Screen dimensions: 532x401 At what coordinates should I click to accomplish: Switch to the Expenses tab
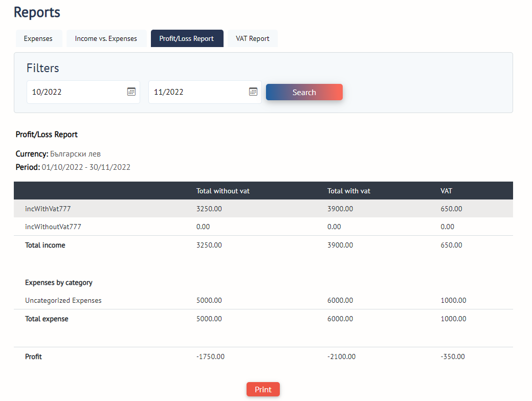point(38,38)
